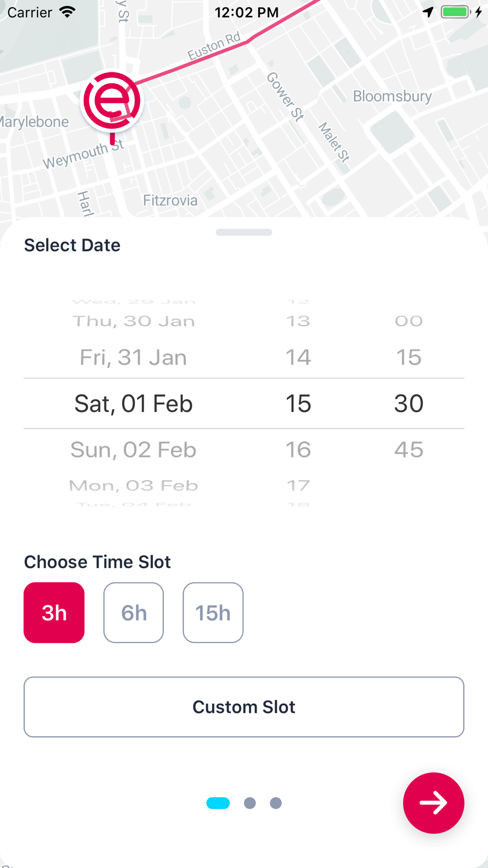Screen dimensions: 488x868
Task: Pick hour 16 in the hour wheel
Action: click(298, 450)
